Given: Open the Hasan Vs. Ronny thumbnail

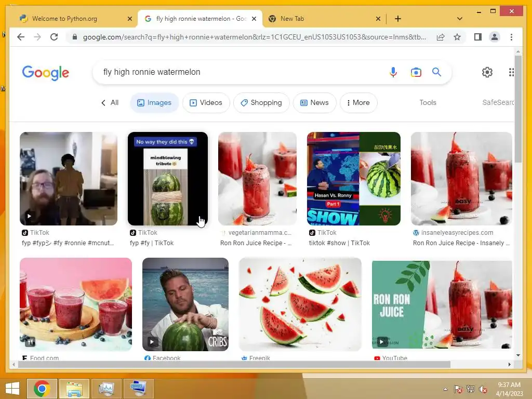Looking at the screenshot, I should (x=353, y=179).
